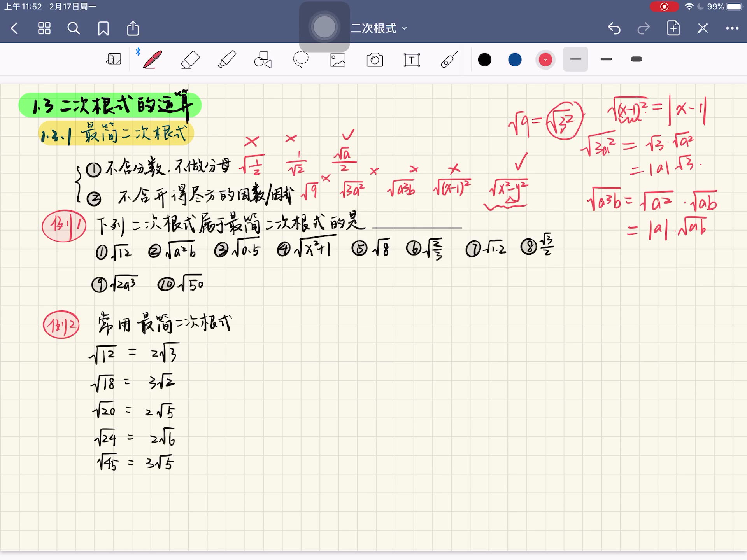This screenshot has width=747, height=560.
Task: Tap the handwritten item ⑩ √50
Action: 180,284
